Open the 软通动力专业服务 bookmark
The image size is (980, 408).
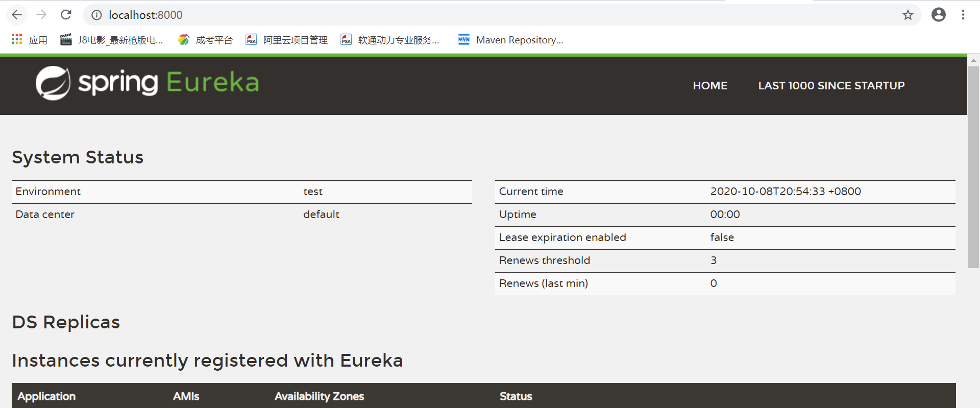[x=390, y=40]
